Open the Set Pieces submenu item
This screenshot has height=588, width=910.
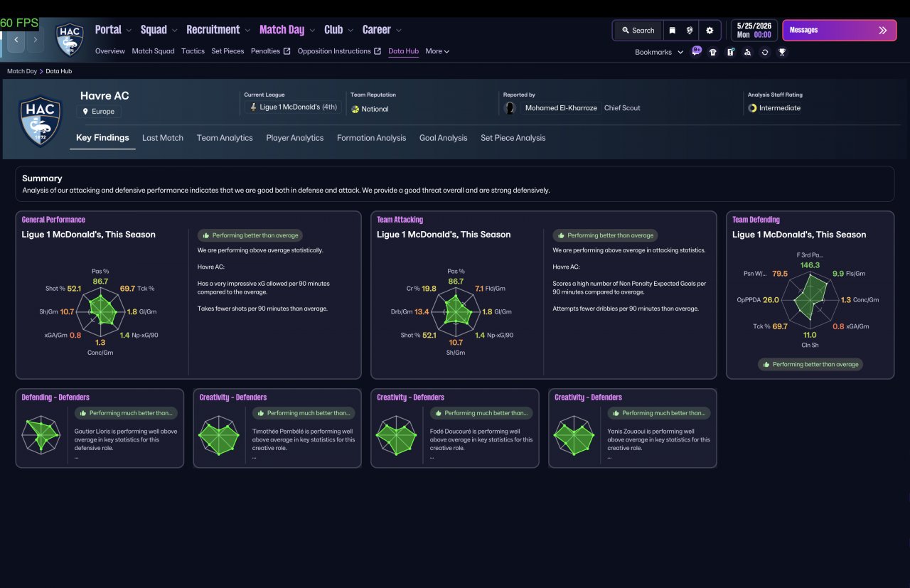click(x=227, y=51)
